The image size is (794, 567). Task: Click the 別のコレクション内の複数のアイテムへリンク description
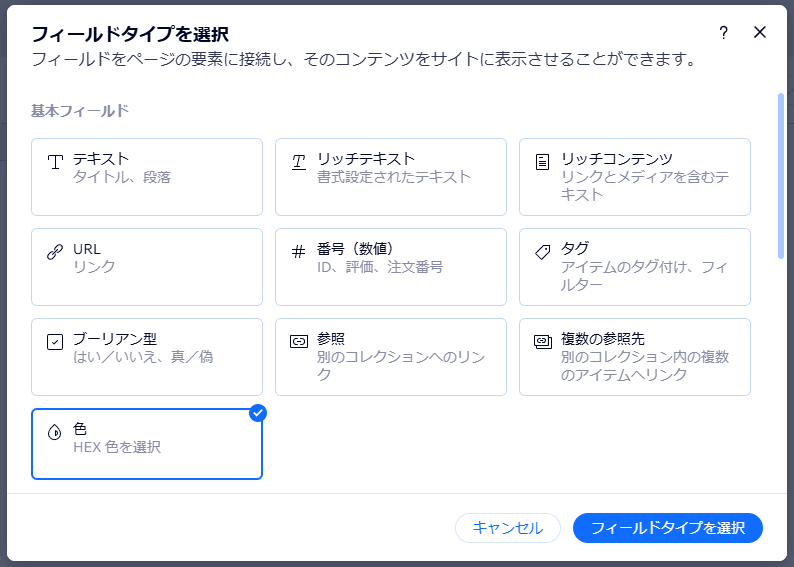coord(645,366)
